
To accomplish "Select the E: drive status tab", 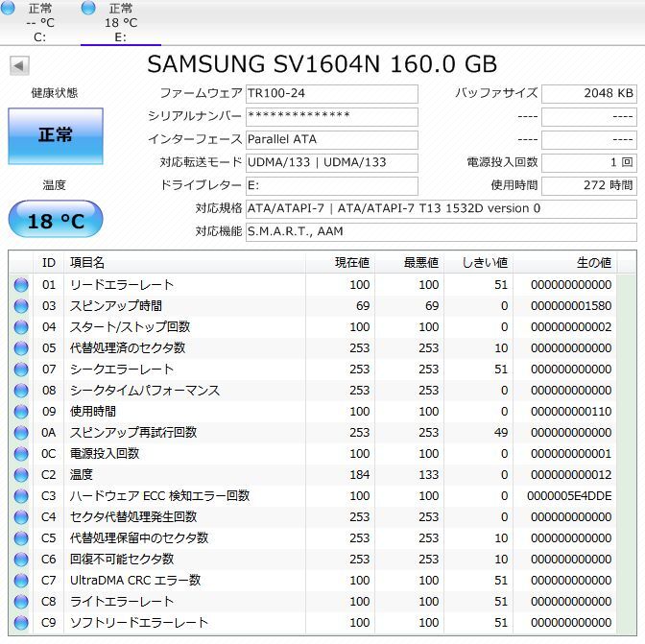I will coord(121,22).
